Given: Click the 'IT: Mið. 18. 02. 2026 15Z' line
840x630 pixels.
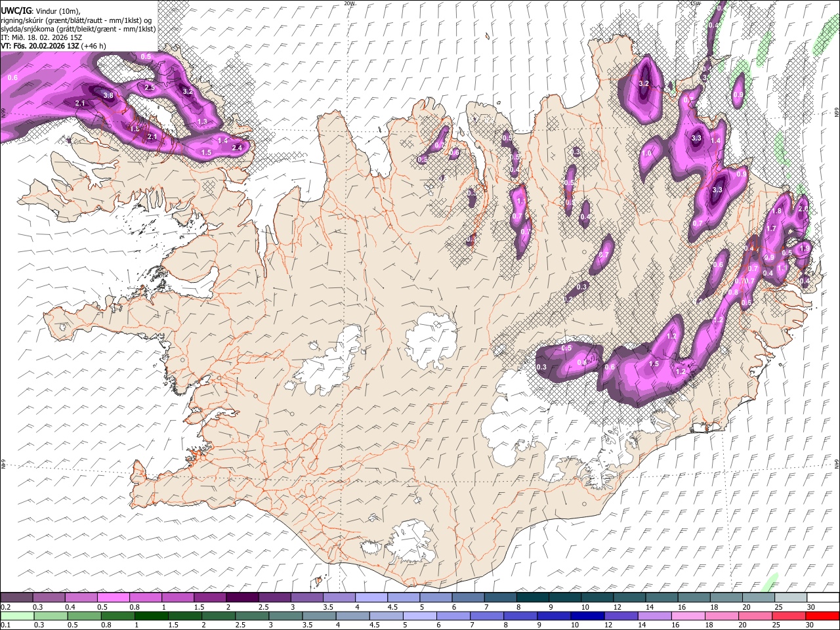Looking at the screenshot, I should pos(43,37).
